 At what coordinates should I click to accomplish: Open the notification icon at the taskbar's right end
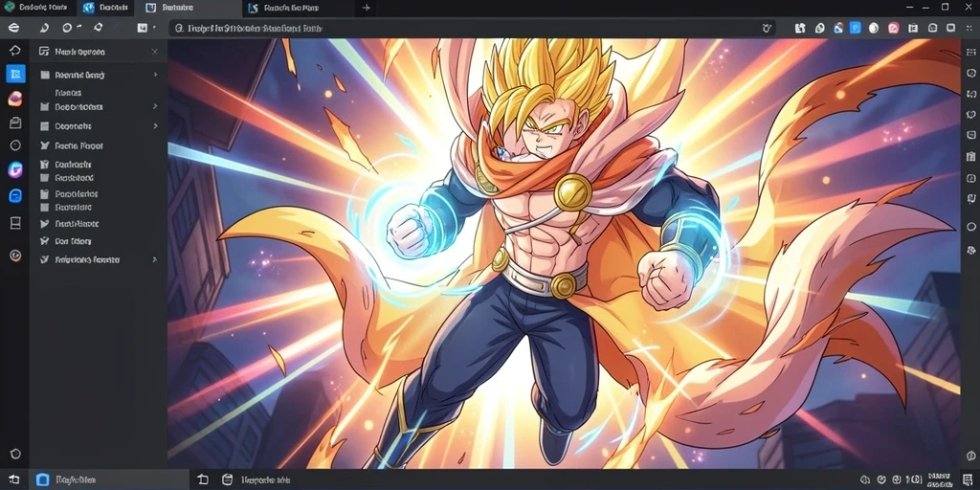(x=969, y=480)
